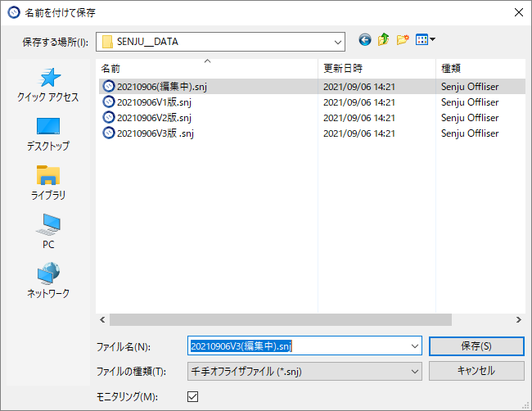This screenshot has height=411, width=532.
Task: Sort by 種類 column header
Action: [480, 69]
